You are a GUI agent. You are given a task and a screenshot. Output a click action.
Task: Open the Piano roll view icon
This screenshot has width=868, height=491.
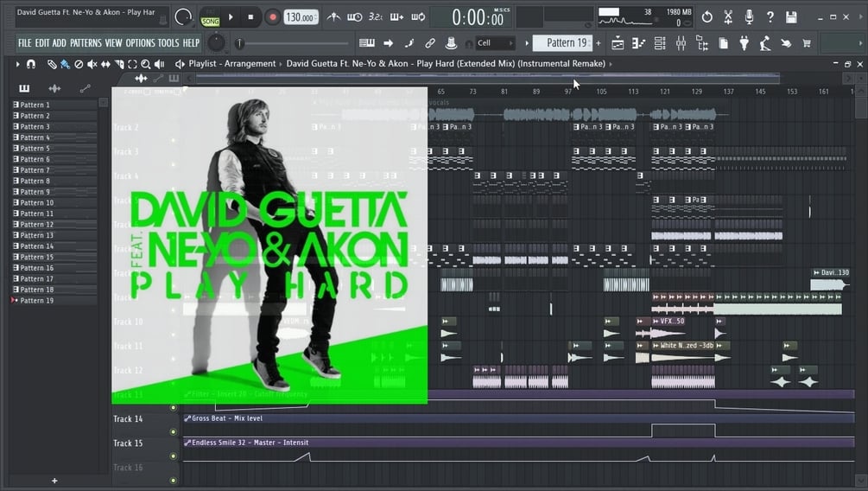pyautogui.click(x=638, y=43)
